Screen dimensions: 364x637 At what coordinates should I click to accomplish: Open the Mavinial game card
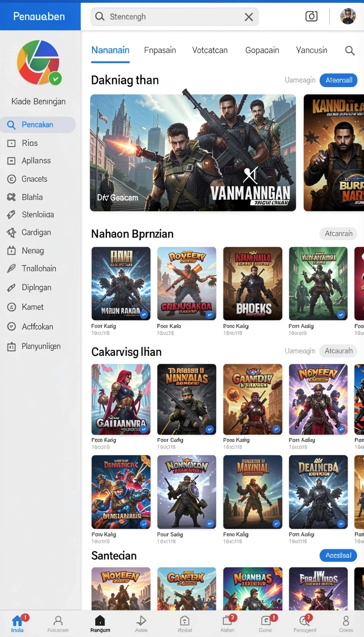coord(253,492)
